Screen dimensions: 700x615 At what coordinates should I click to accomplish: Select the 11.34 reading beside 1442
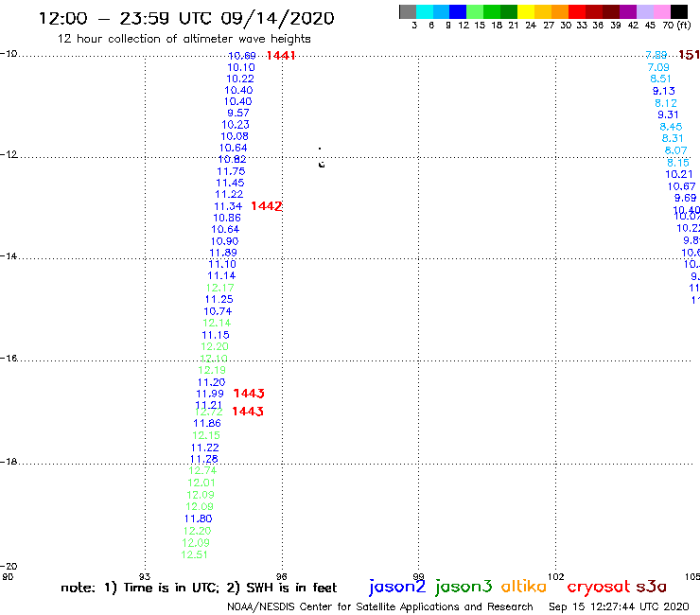click(228, 206)
